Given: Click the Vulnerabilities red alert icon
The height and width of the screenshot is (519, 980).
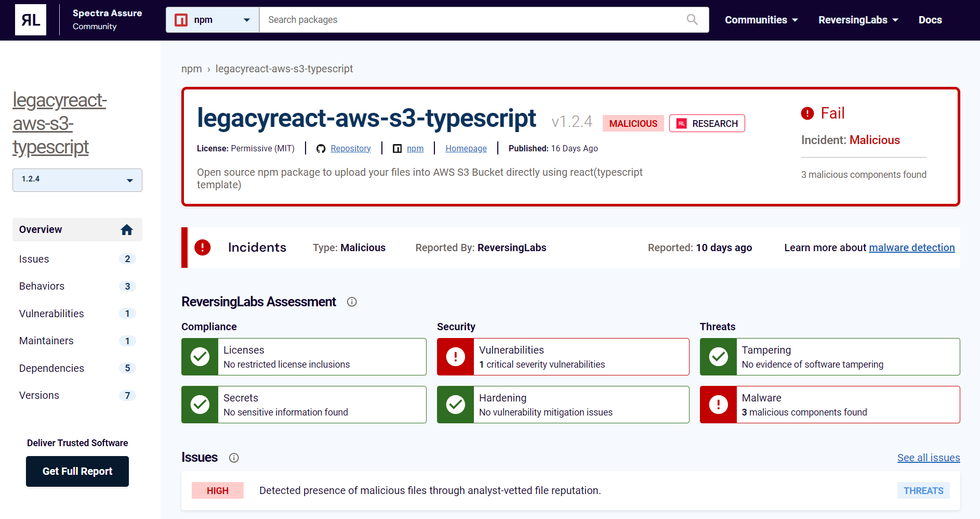Looking at the screenshot, I should (x=456, y=357).
